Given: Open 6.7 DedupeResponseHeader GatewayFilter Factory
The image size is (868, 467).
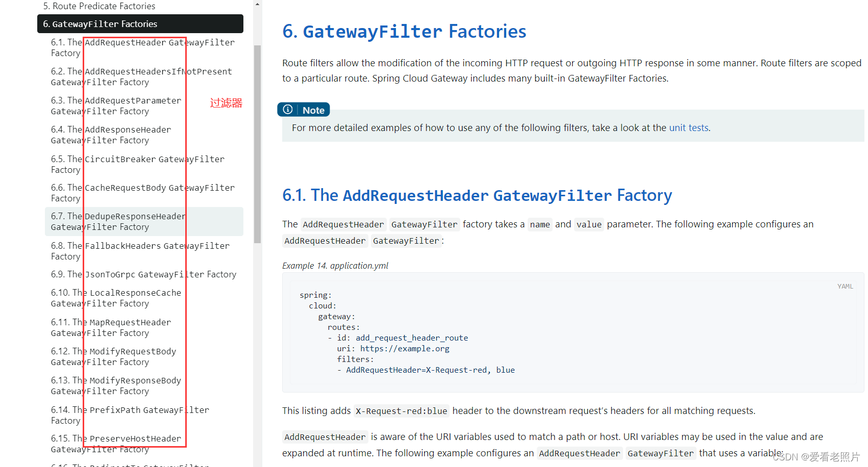Looking at the screenshot, I should click(x=144, y=221).
